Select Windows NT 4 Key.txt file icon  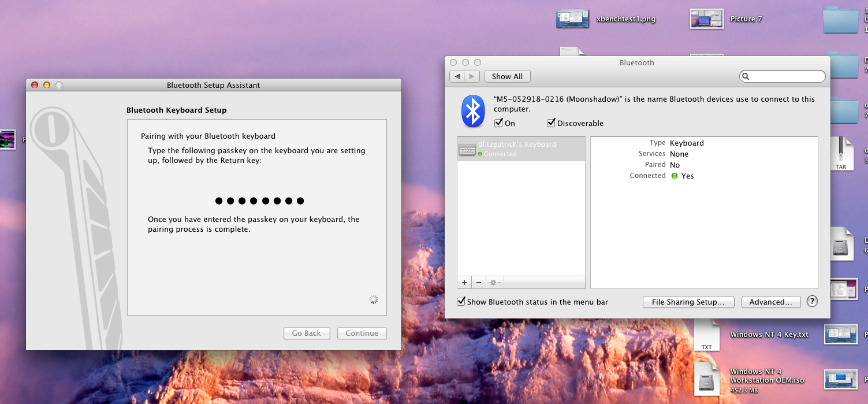[x=706, y=335]
